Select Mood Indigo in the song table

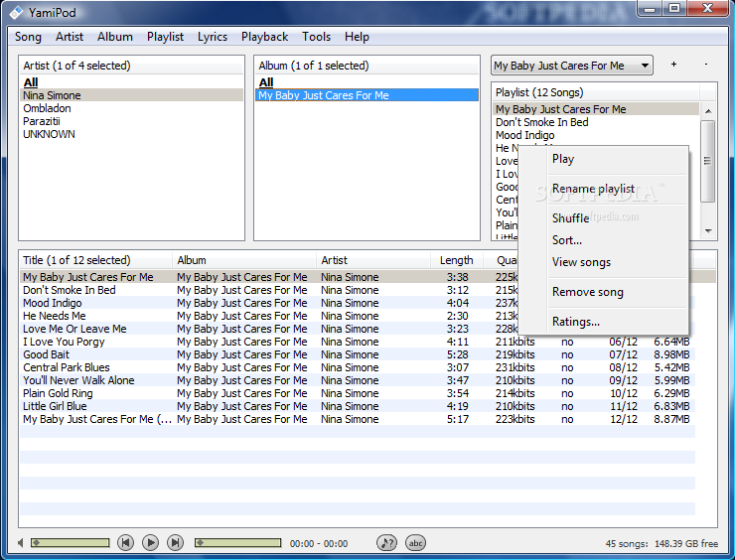(269, 303)
